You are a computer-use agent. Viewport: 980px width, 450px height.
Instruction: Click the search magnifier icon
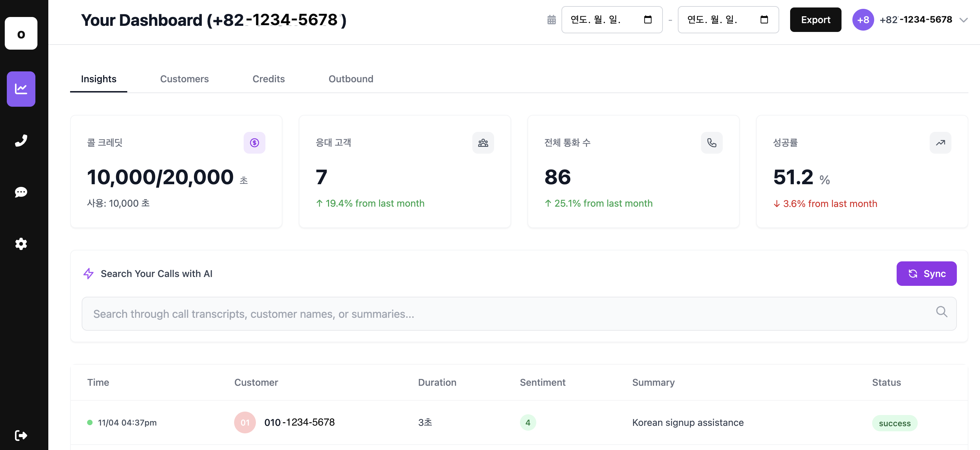[941, 312]
